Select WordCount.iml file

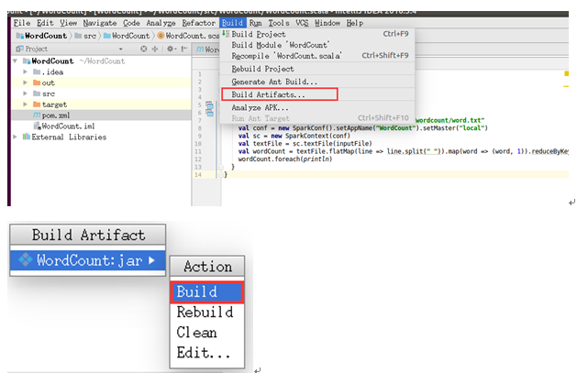[x=101, y=126]
